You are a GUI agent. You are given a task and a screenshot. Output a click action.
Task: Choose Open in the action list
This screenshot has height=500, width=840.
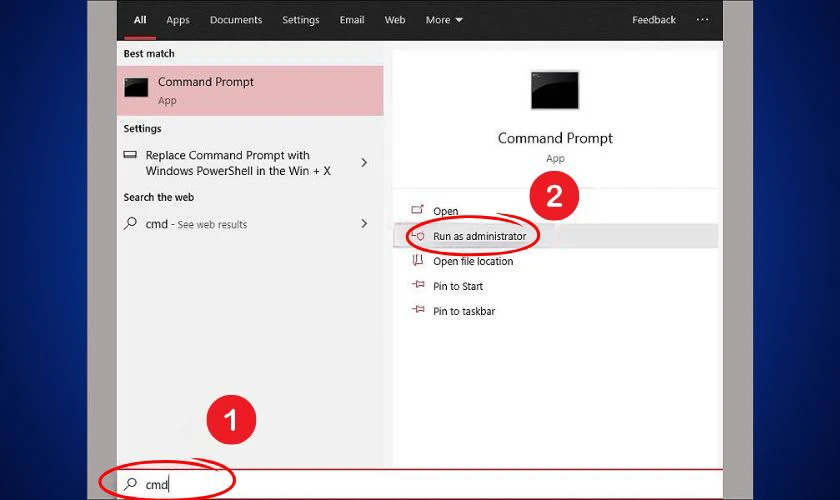(x=445, y=211)
